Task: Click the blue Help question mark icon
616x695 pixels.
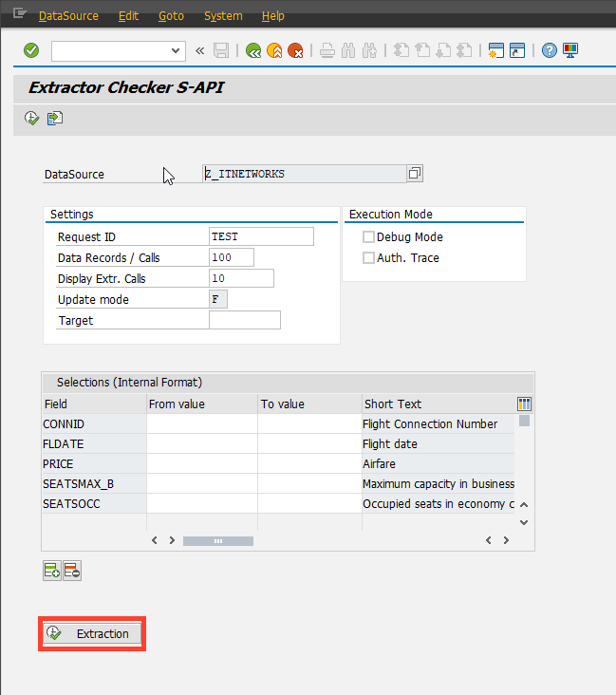Action: [x=549, y=50]
